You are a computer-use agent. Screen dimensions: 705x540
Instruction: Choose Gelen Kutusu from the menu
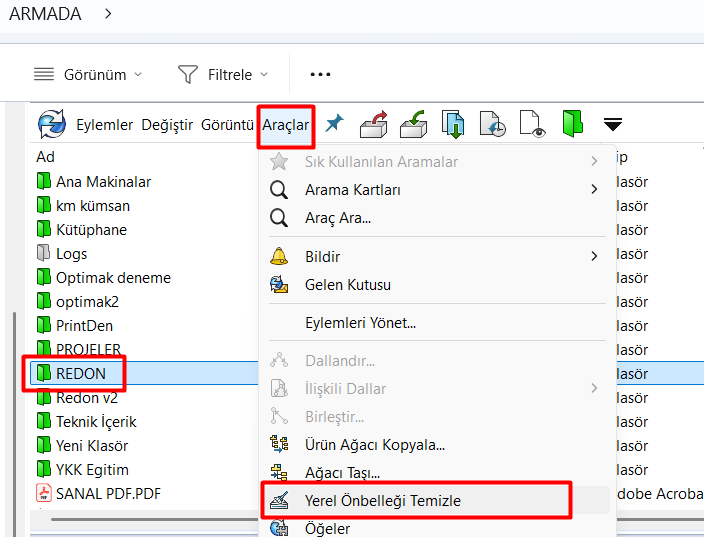pyautogui.click(x=348, y=285)
